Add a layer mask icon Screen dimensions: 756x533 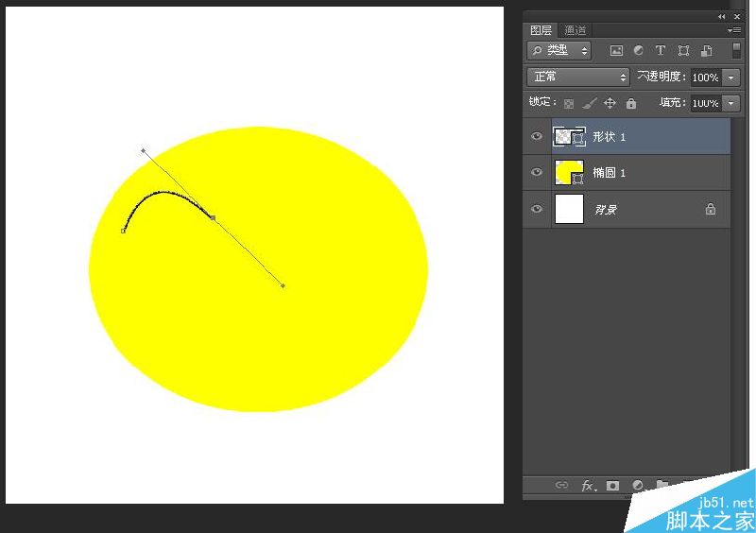click(612, 485)
